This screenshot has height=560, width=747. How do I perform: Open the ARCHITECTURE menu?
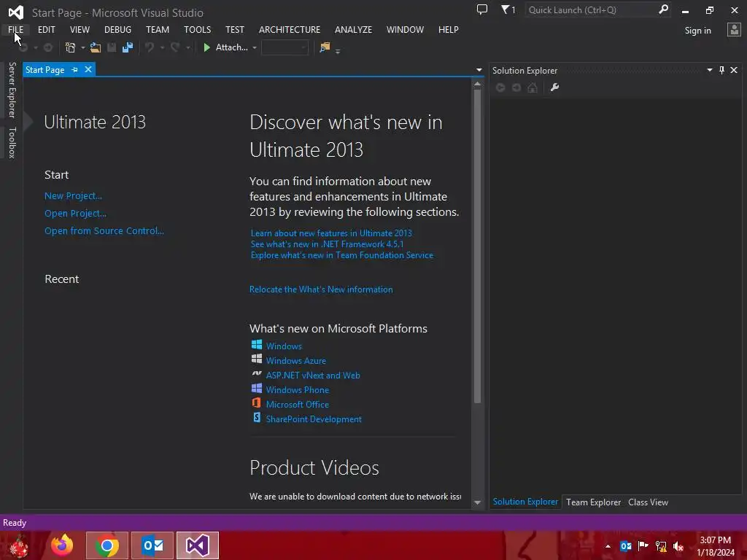click(x=290, y=29)
